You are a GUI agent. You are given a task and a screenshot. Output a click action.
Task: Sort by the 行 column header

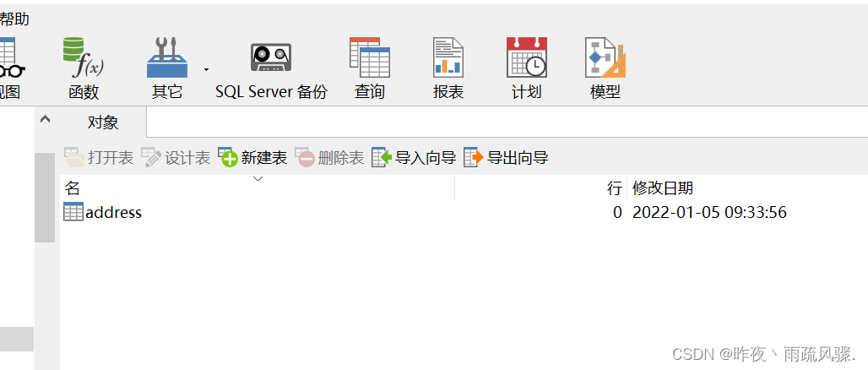coord(541,188)
